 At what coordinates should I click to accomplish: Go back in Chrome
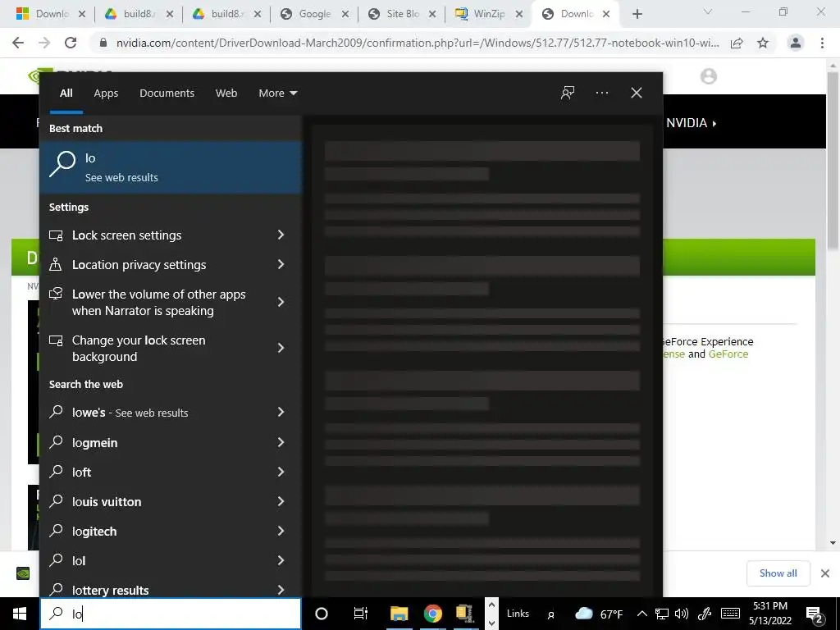18,43
